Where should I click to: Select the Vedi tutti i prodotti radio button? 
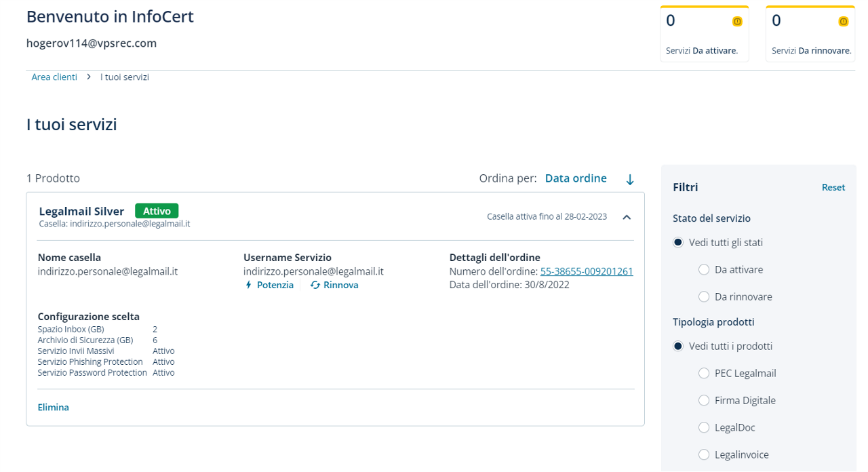point(677,347)
